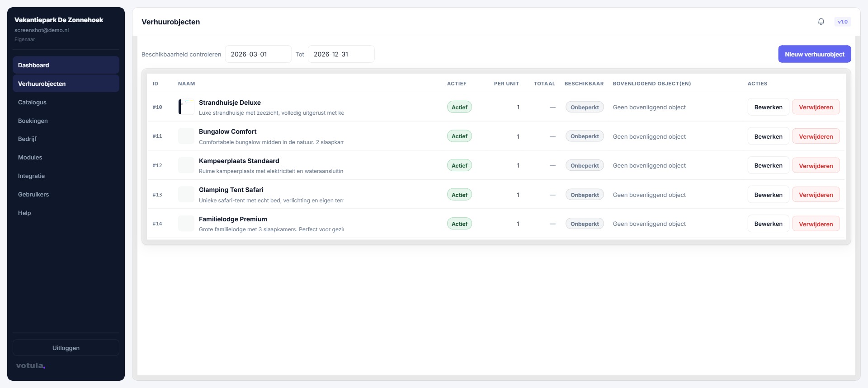Open the Modules section
The height and width of the screenshot is (388, 868).
click(x=30, y=157)
